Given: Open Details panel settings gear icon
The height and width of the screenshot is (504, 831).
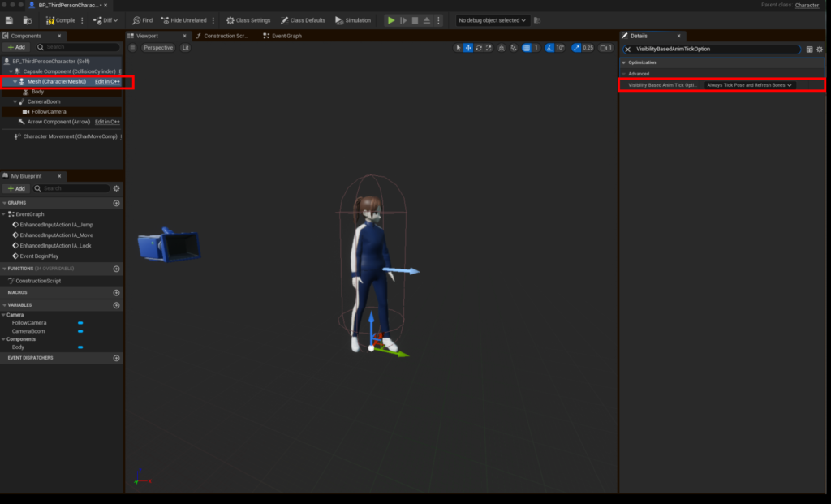Looking at the screenshot, I should click(x=820, y=50).
